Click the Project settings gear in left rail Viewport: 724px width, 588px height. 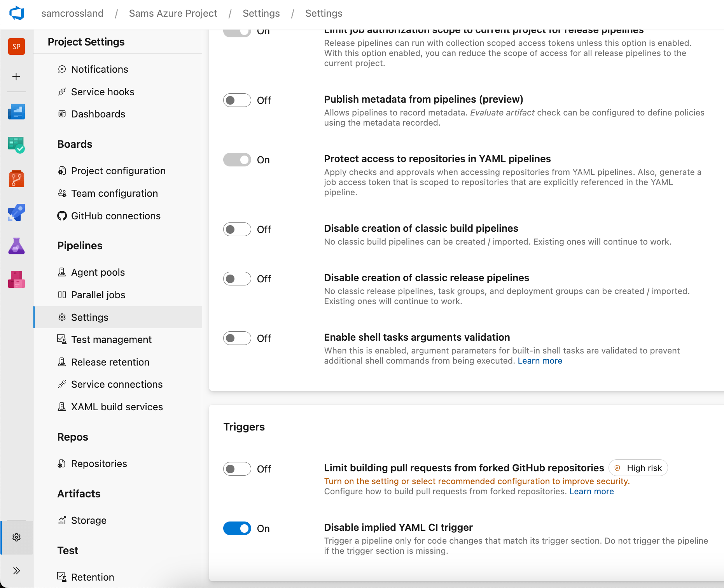tap(16, 537)
